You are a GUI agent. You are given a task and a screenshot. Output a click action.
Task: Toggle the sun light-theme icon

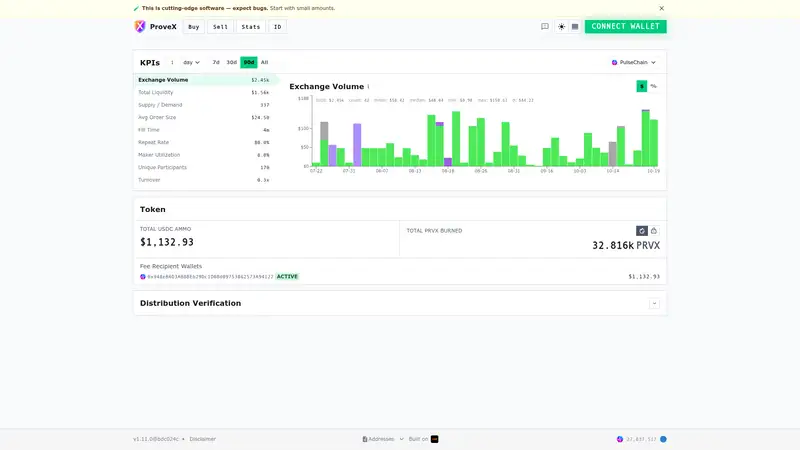tap(561, 27)
